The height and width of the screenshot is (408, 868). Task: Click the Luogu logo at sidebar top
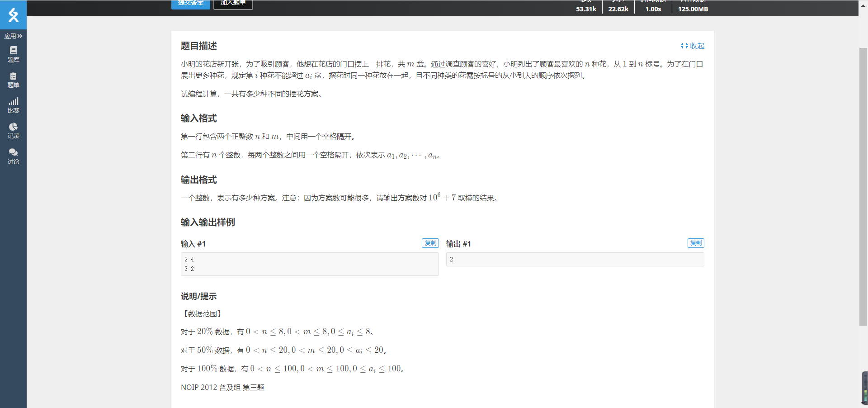pyautogui.click(x=13, y=15)
